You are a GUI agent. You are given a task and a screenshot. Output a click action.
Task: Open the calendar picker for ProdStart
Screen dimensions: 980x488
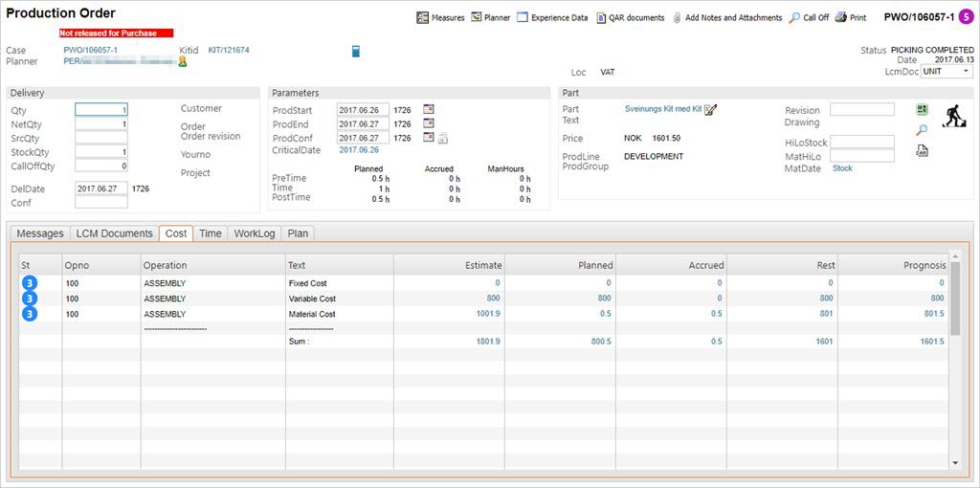[429, 110]
